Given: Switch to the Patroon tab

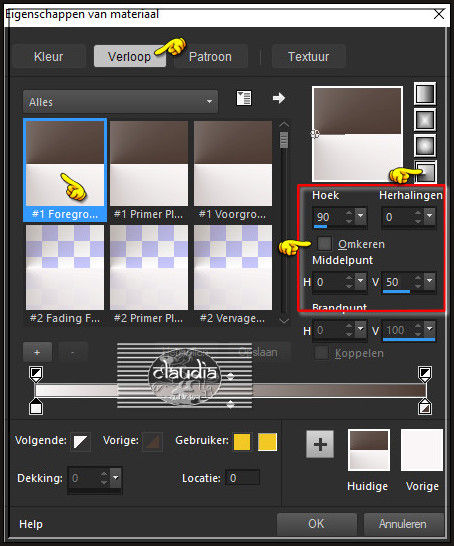Looking at the screenshot, I should [210, 56].
